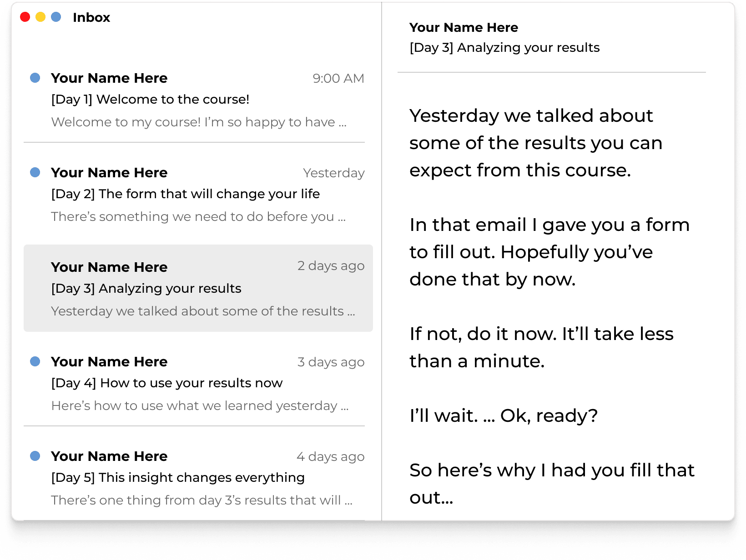This screenshot has width=746, height=560.
Task: Open [Day 5] This insight changes everything
Action: (178, 477)
